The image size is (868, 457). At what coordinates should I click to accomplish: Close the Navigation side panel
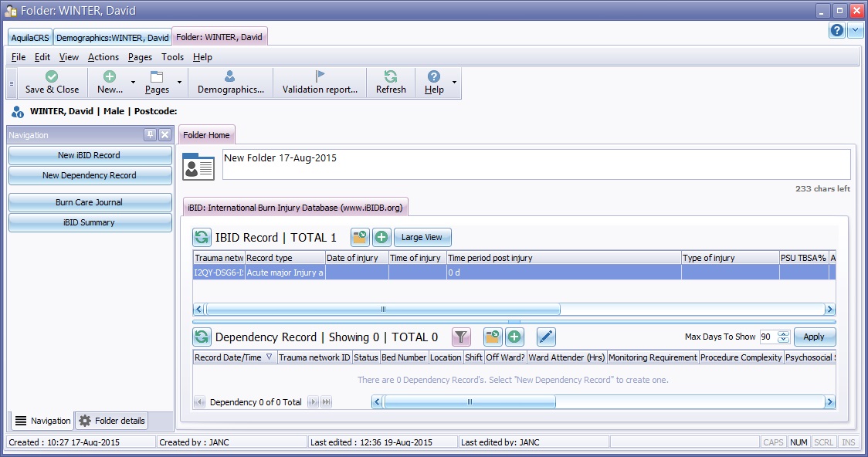point(164,135)
